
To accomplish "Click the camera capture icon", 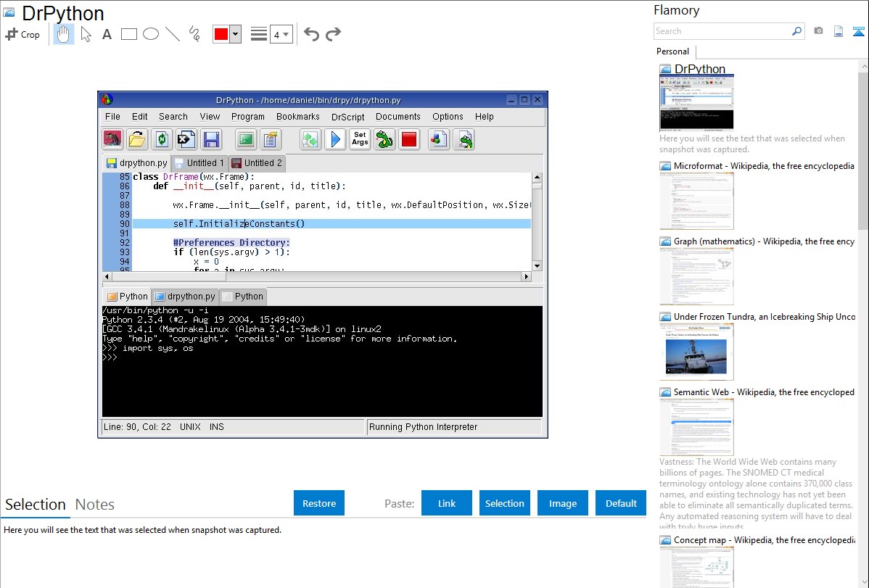I will (818, 31).
